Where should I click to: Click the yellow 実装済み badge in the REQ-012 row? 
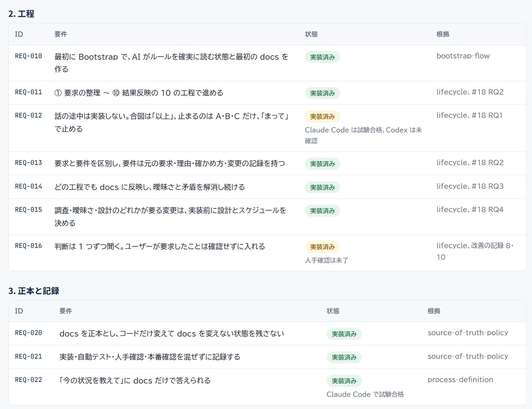point(322,117)
